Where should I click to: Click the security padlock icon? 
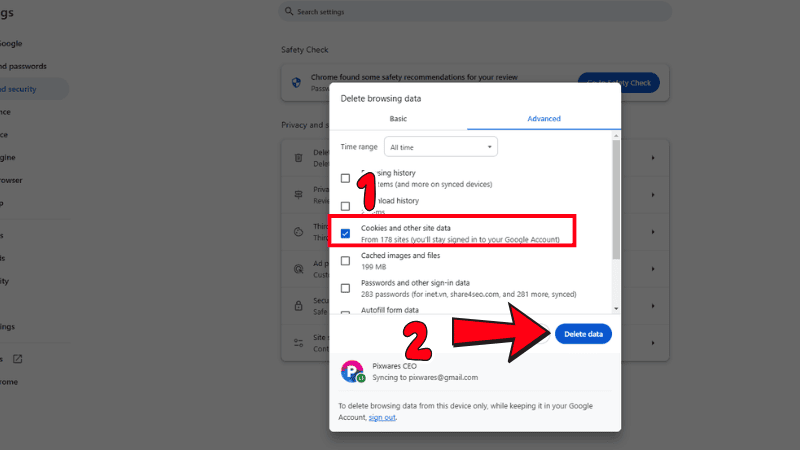coord(298,306)
